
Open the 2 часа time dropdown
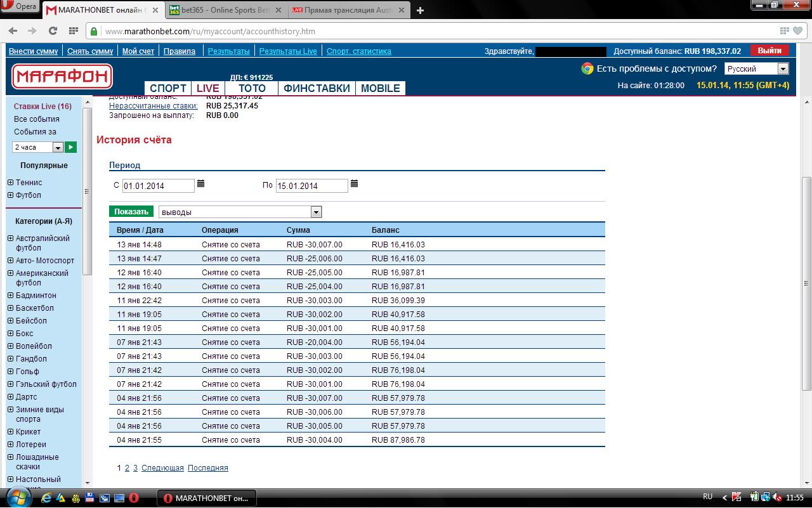point(37,147)
